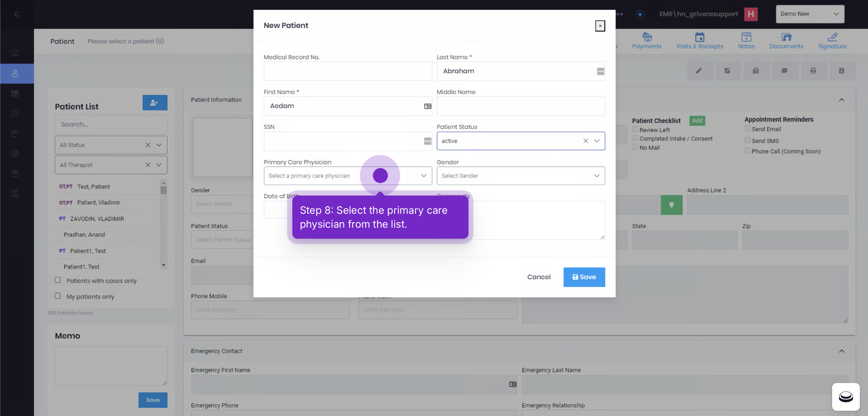Viewport: 868px width, 416px height.
Task: Collapse the Emergency Contact section
Action: 841,351
